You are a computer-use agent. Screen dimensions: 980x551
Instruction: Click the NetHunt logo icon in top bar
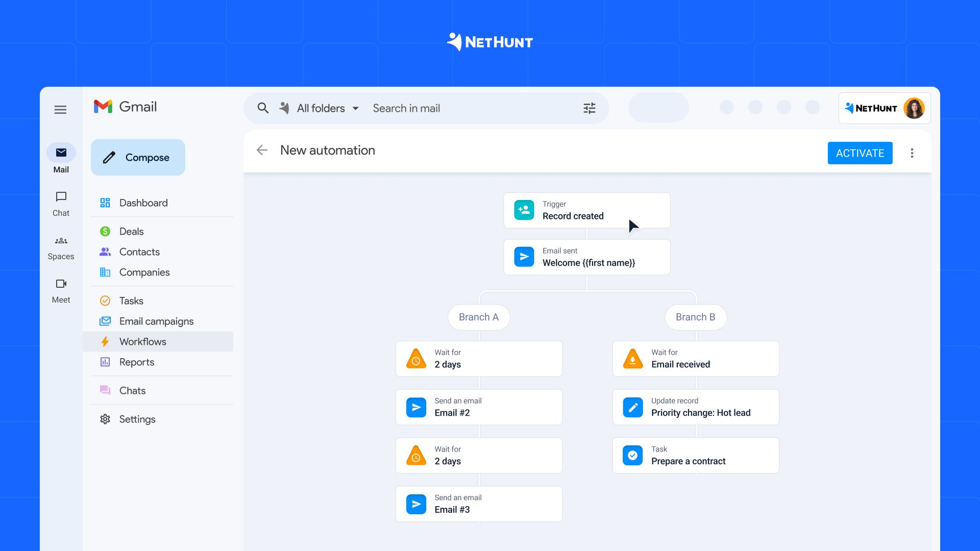point(849,108)
